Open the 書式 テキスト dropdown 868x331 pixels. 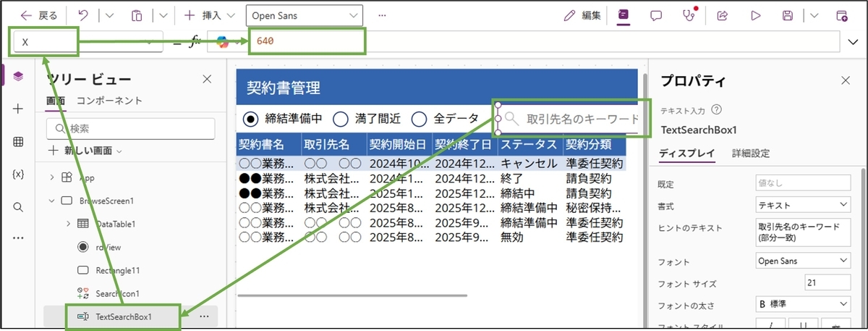click(804, 206)
